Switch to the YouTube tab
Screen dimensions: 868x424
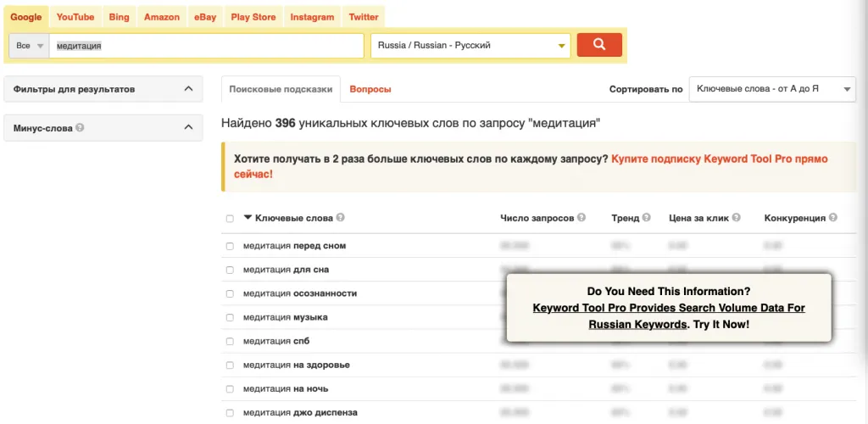click(x=75, y=17)
